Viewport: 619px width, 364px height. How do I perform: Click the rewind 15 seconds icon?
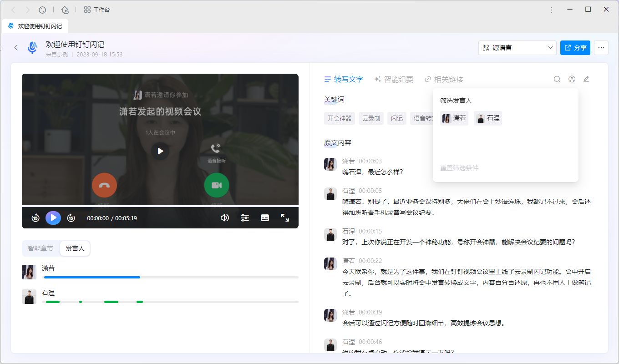(x=35, y=218)
